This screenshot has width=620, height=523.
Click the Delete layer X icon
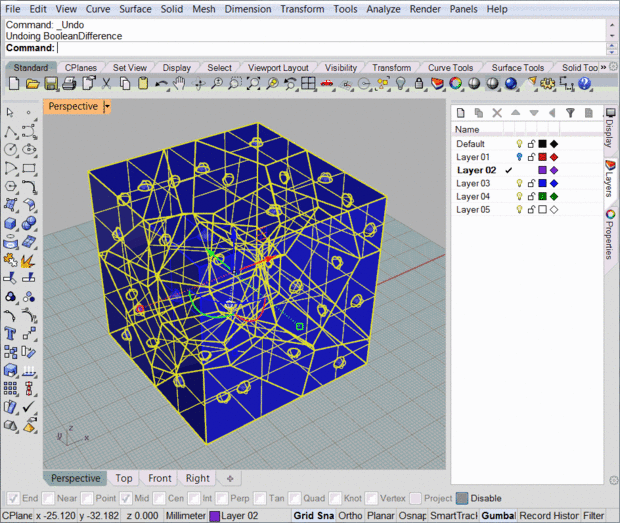(x=497, y=113)
